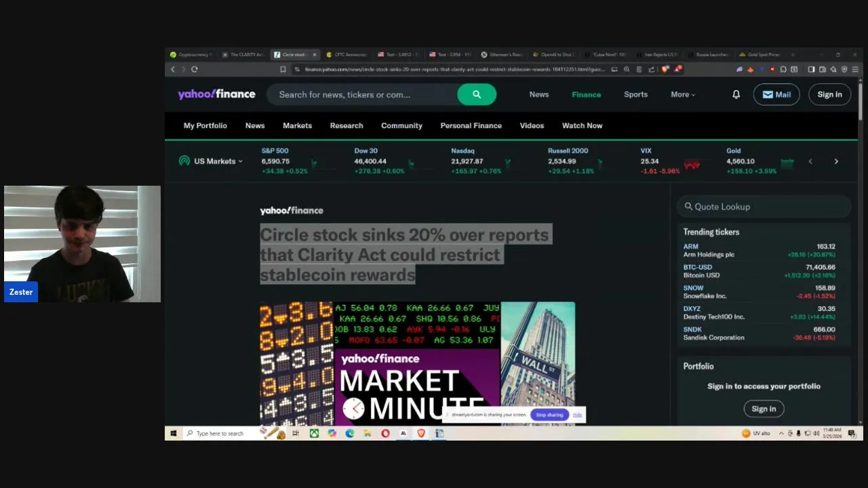The image size is (868, 488).
Task: Open the BTC-USD trending ticker
Action: tap(759, 271)
